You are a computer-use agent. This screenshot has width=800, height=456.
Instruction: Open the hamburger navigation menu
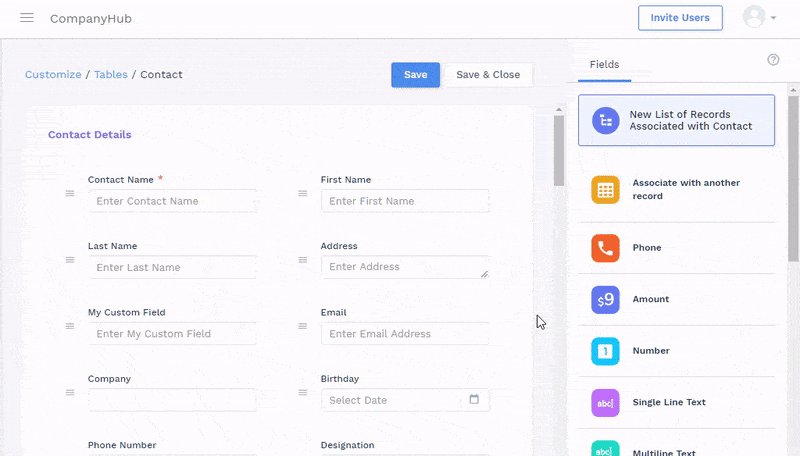[27, 18]
